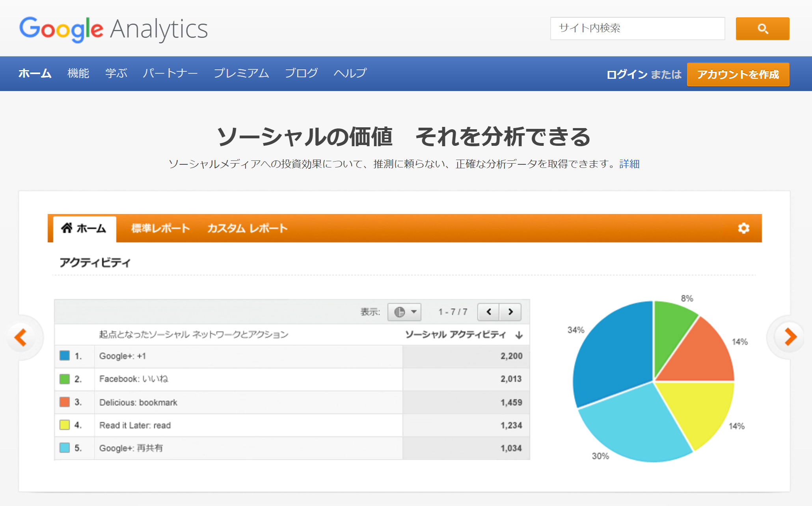Select the ホーム tab with house icon
Image resolution: width=812 pixels, height=506 pixels.
click(x=84, y=228)
